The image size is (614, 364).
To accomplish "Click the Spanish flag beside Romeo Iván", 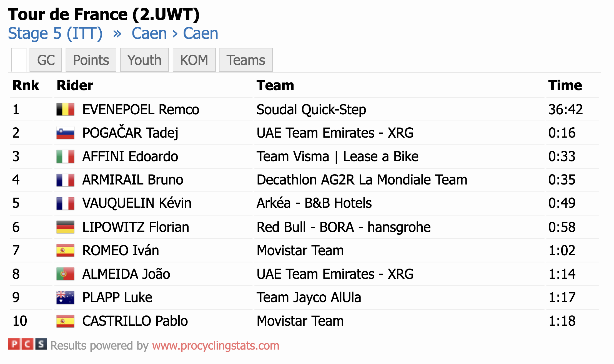I will pos(65,250).
